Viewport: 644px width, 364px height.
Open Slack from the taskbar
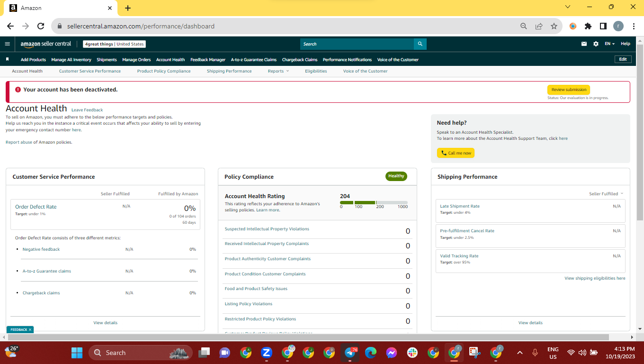point(412,353)
